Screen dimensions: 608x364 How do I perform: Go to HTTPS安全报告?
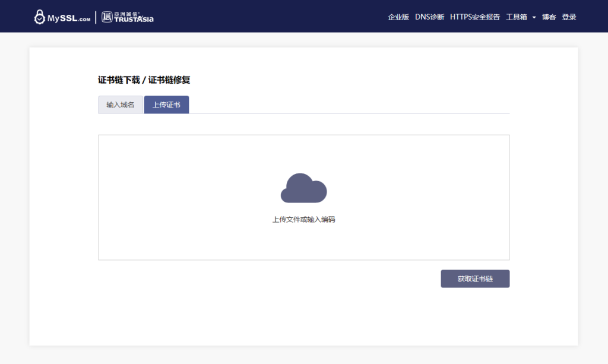pyautogui.click(x=475, y=17)
